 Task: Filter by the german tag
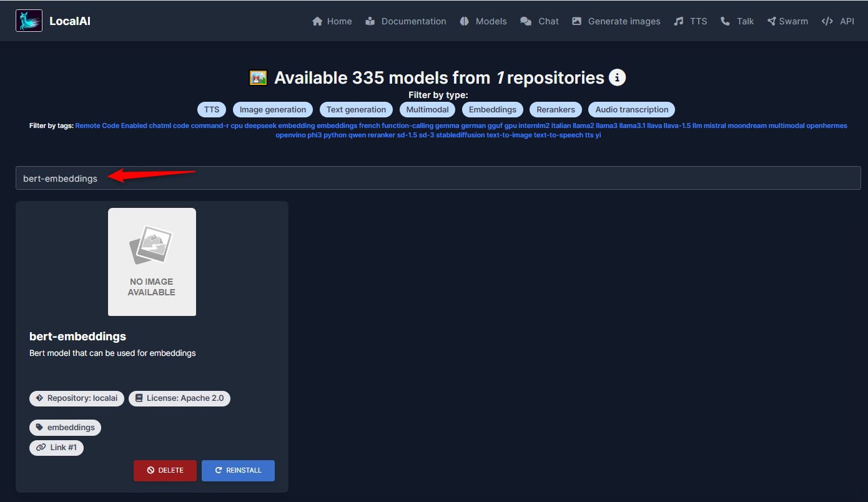473,125
